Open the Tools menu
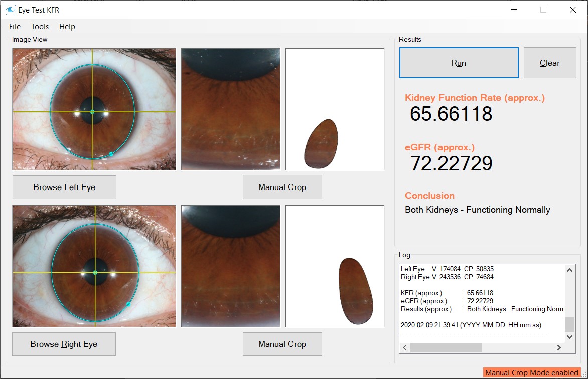Screen dimensions: 588x379 [x=40, y=27]
